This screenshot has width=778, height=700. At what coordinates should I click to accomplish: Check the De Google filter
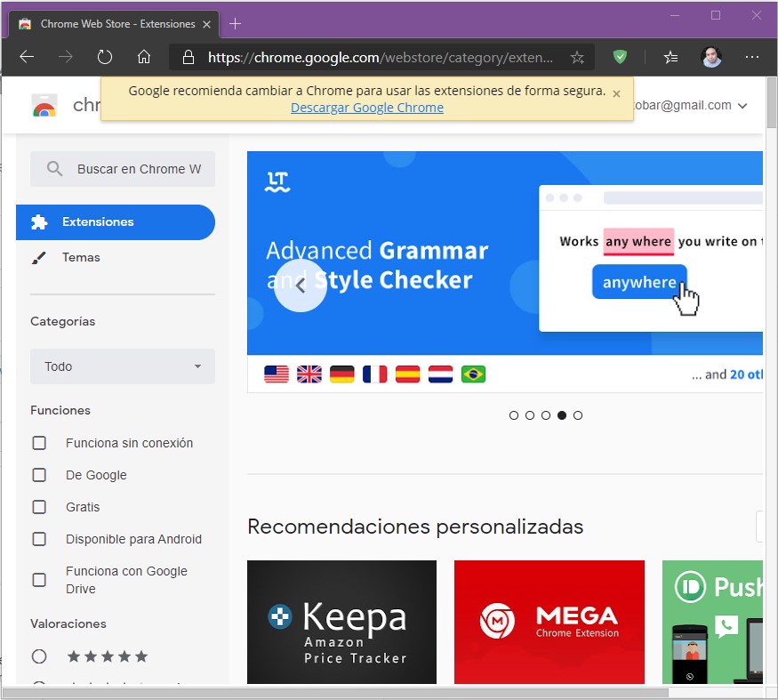[x=39, y=475]
